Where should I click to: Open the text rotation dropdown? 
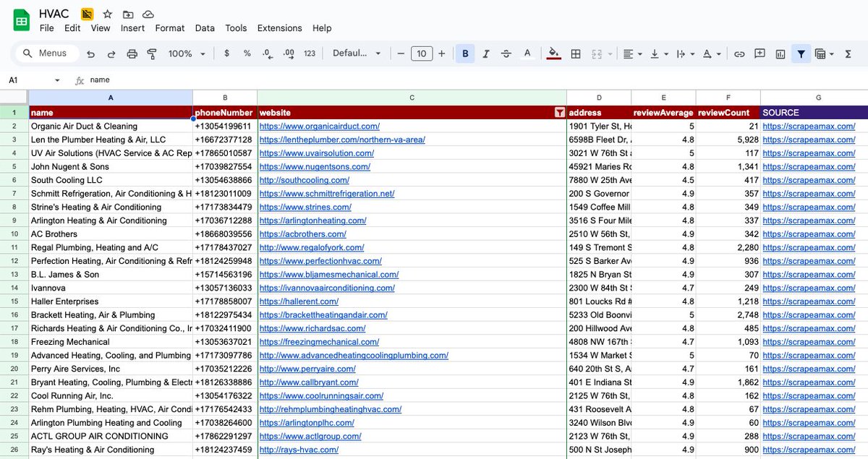click(712, 53)
